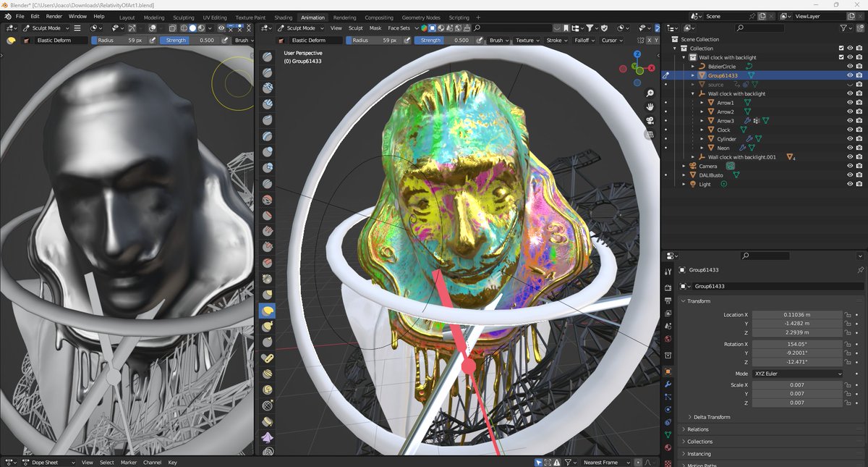Hide BézierCircle with its eye icon

850,67
